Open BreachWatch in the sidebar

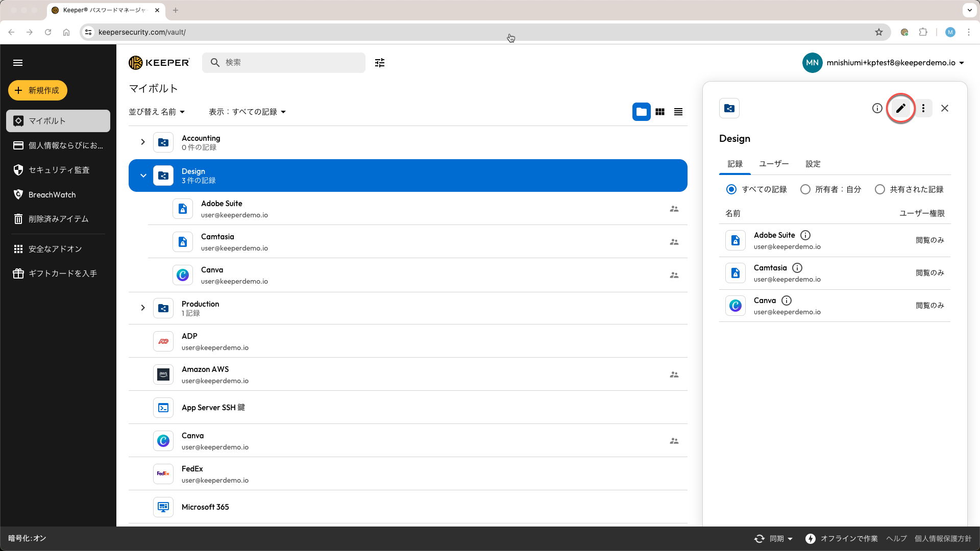point(52,195)
